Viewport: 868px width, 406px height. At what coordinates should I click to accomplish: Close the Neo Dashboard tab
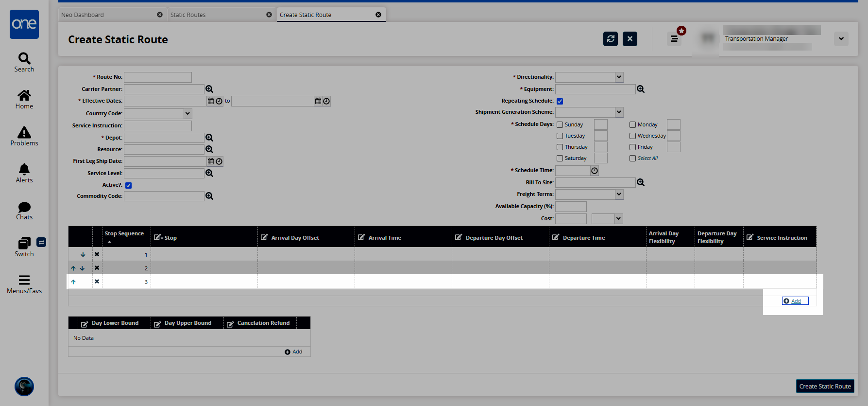point(160,15)
